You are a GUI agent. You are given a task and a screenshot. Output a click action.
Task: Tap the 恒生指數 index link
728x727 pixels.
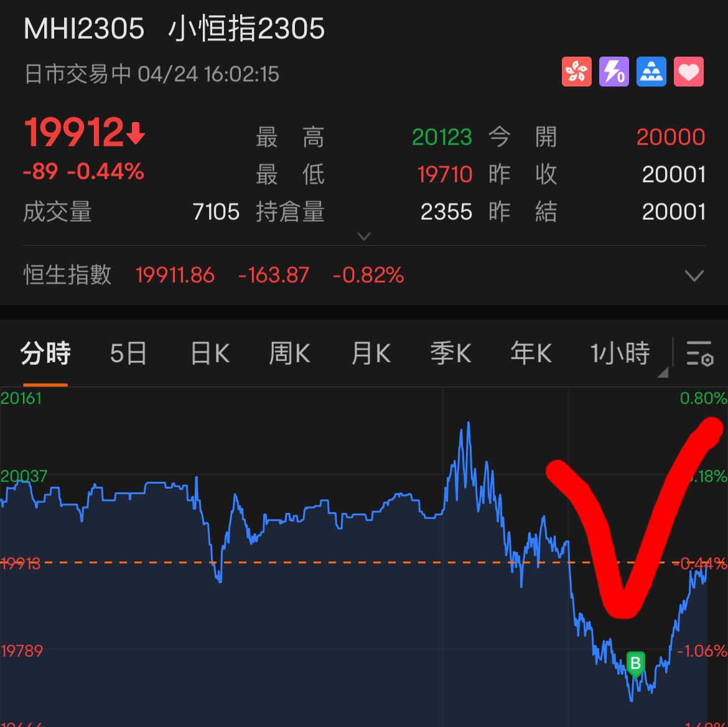click(67, 274)
